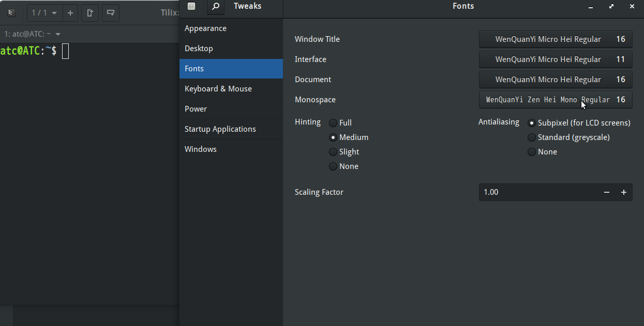Select Full hinting
Screen dimensions: 644x326
pyautogui.click(x=340, y=123)
